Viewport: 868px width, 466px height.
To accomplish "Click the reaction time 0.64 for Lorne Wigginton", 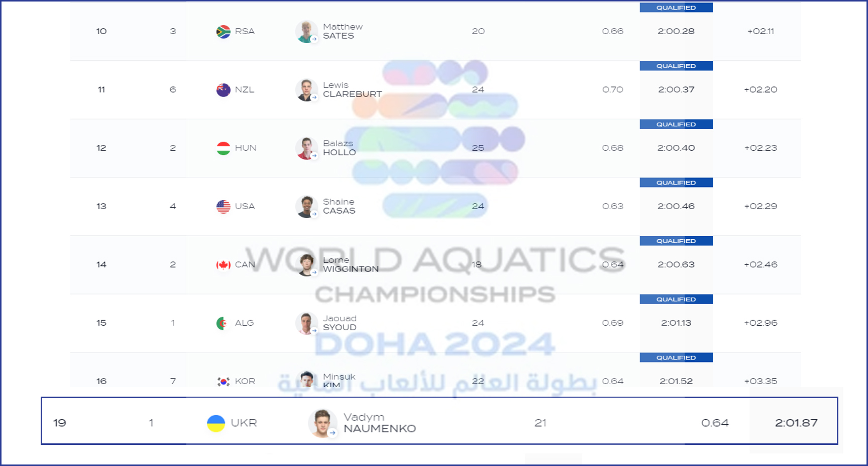I will pyautogui.click(x=612, y=264).
